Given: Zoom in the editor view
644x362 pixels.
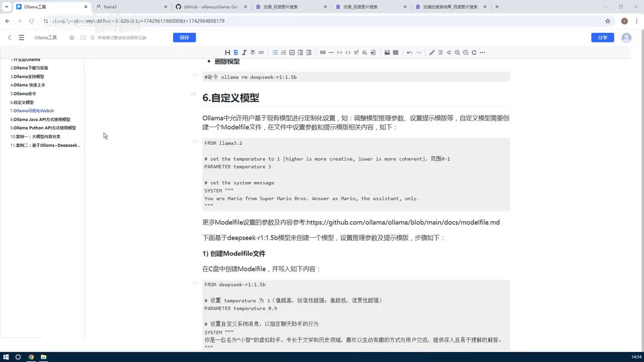Looking at the screenshot, I should point(457,52).
